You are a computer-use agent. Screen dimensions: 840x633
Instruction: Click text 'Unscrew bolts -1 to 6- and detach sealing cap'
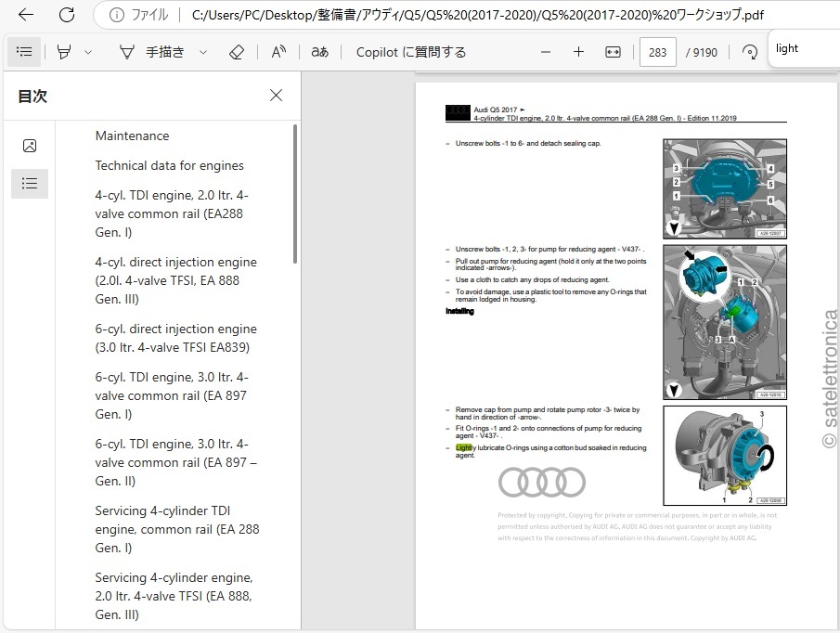point(528,144)
